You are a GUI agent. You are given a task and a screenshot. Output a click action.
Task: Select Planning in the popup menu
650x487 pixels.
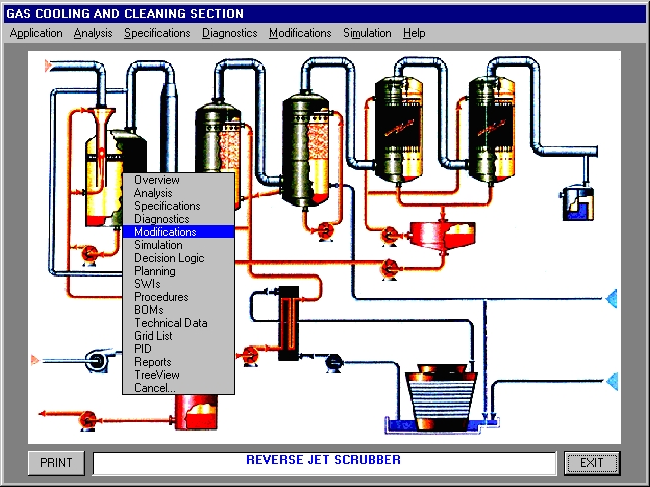pyautogui.click(x=179, y=271)
